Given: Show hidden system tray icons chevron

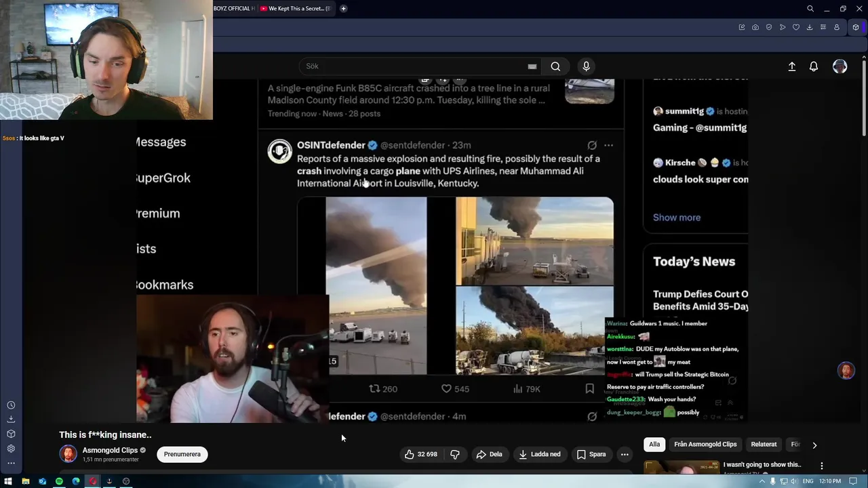Looking at the screenshot, I should click(x=762, y=481).
